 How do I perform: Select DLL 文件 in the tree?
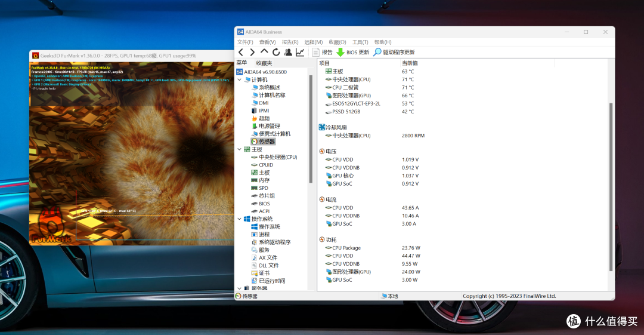pos(265,266)
